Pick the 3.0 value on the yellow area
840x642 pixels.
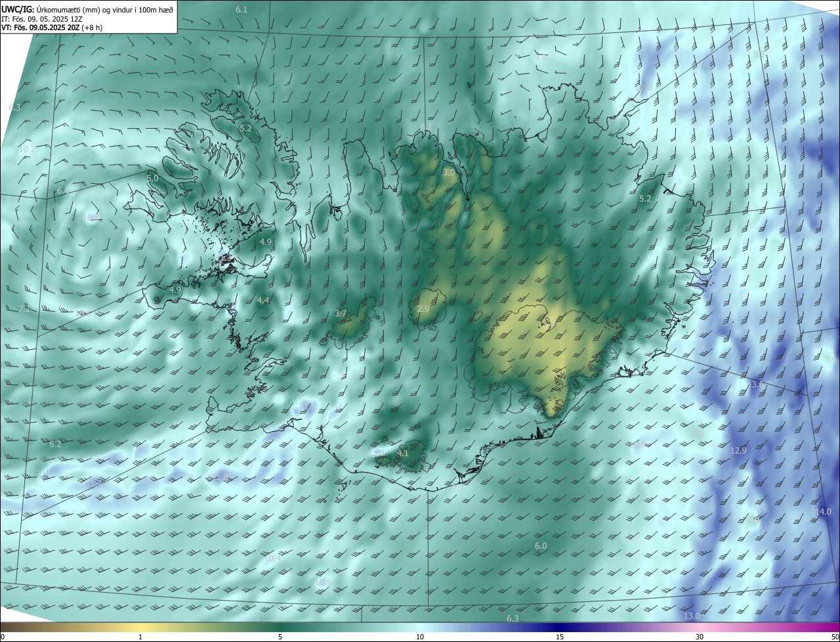click(x=449, y=172)
